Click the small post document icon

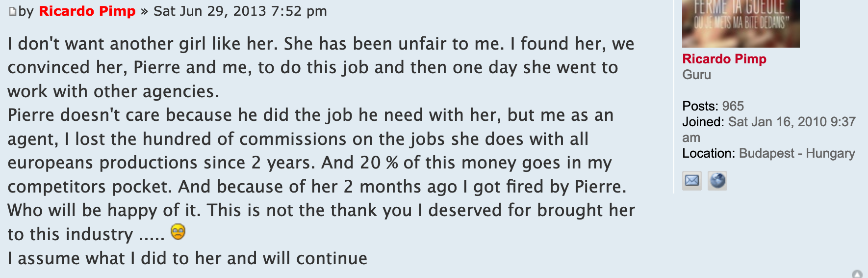click(x=13, y=11)
